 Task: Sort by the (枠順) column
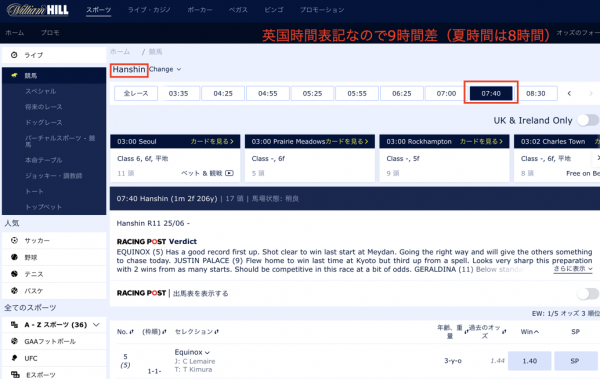154,332
